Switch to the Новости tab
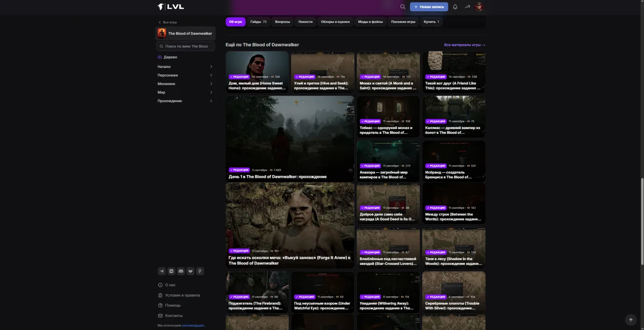 pyautogui.click(x=305, y=22)
